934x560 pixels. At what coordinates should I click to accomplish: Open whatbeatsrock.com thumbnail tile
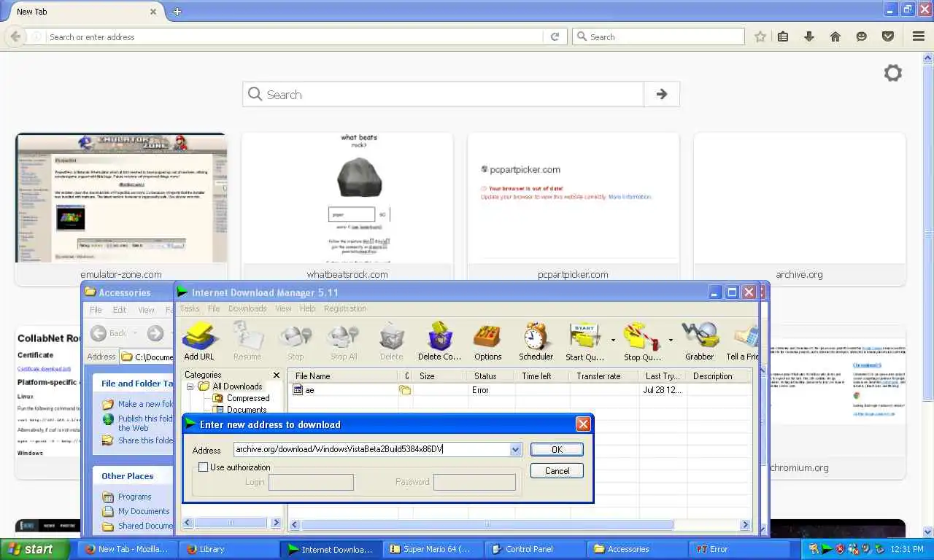(x=347, y=209)
